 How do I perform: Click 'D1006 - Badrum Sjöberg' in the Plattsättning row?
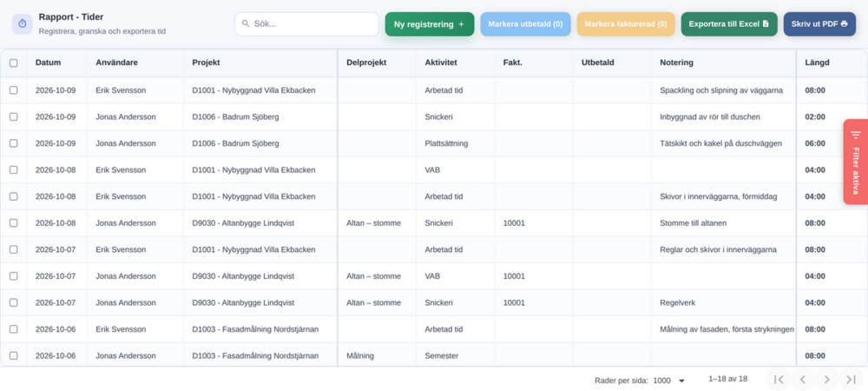point(235,142)
